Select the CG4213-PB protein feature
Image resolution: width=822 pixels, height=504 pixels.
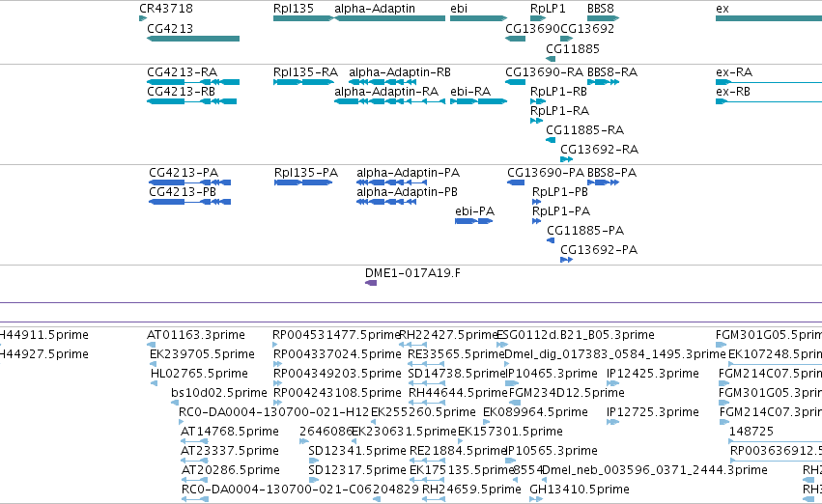[x=189, y=202]
